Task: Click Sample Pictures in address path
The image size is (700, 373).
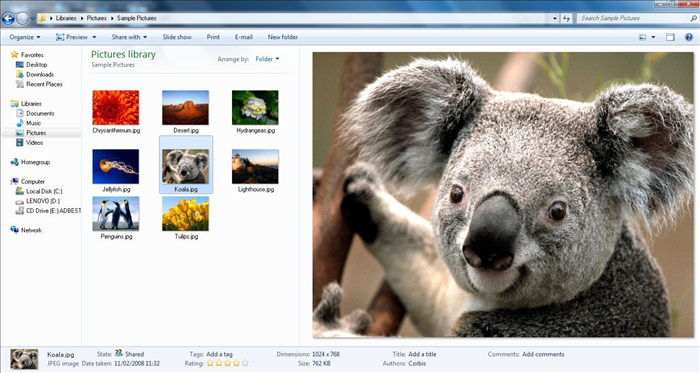Action: tap(137, 18)
